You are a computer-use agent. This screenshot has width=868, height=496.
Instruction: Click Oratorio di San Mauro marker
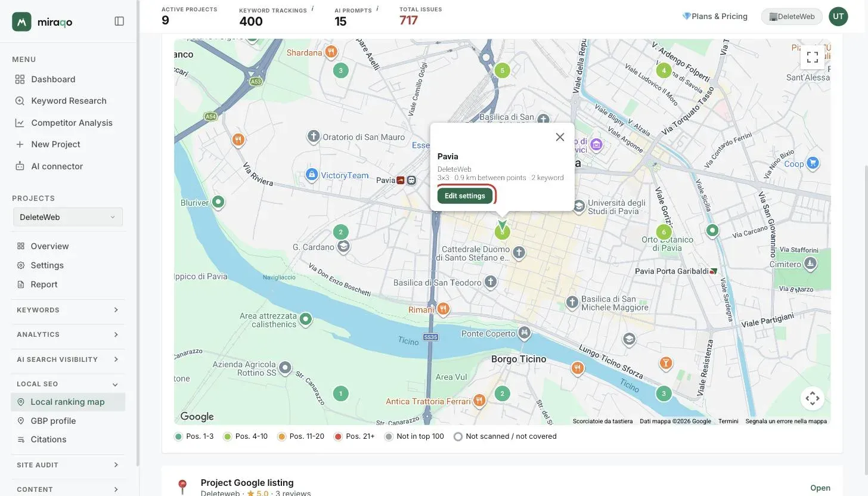click(x=314, y=137)
